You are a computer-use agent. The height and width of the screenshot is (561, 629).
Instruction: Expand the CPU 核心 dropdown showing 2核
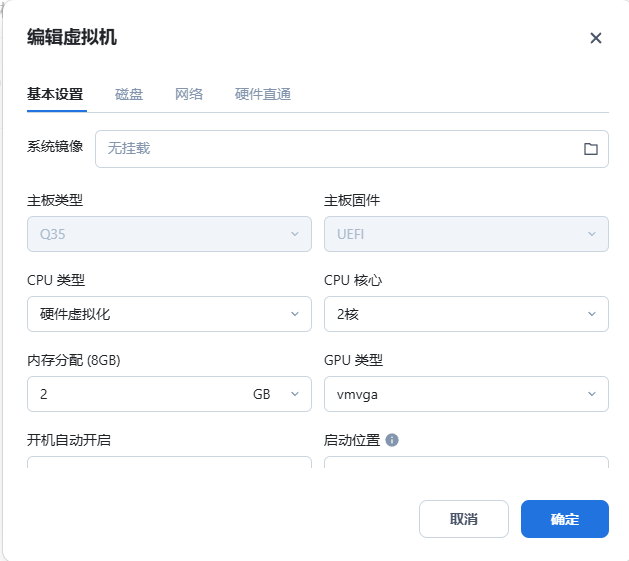click(x=466, y=314)
